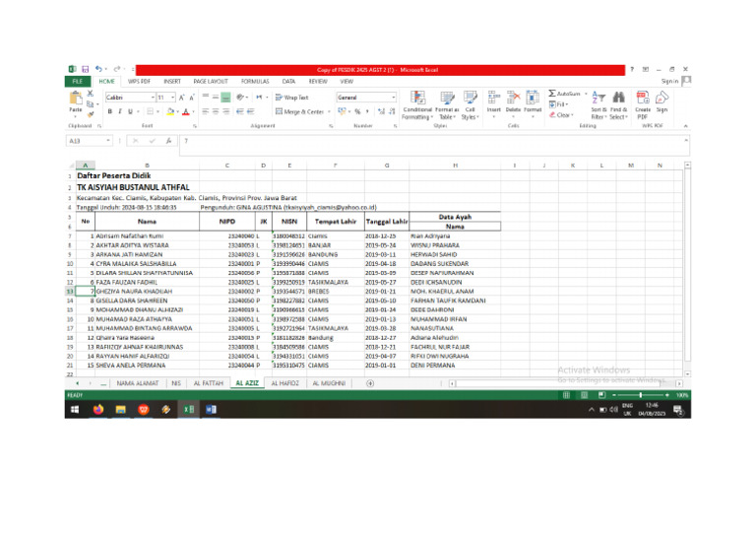Click Sign in link

[x=669, y=82]
